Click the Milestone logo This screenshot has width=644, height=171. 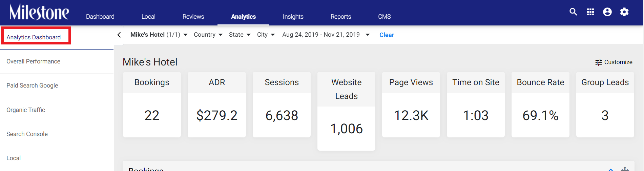(x=39, y=12)
